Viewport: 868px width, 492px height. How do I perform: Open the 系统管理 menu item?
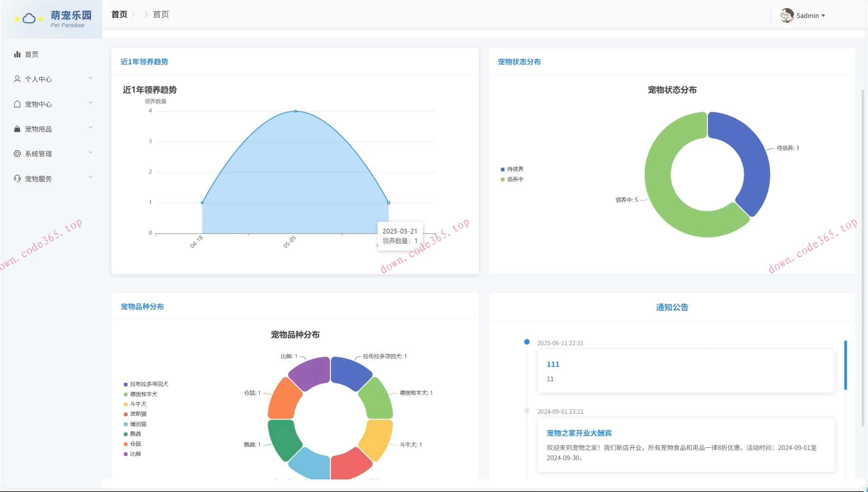[38, 154]
